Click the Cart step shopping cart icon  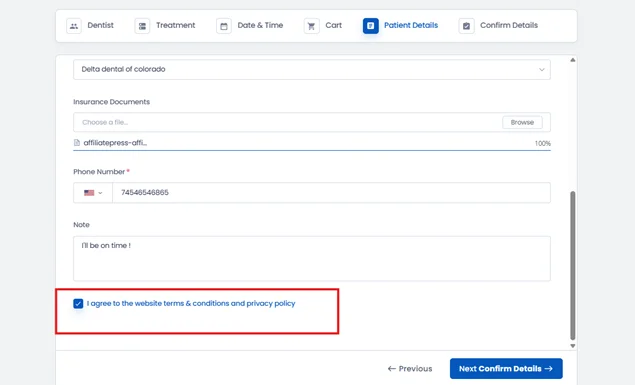coord(311,26)
